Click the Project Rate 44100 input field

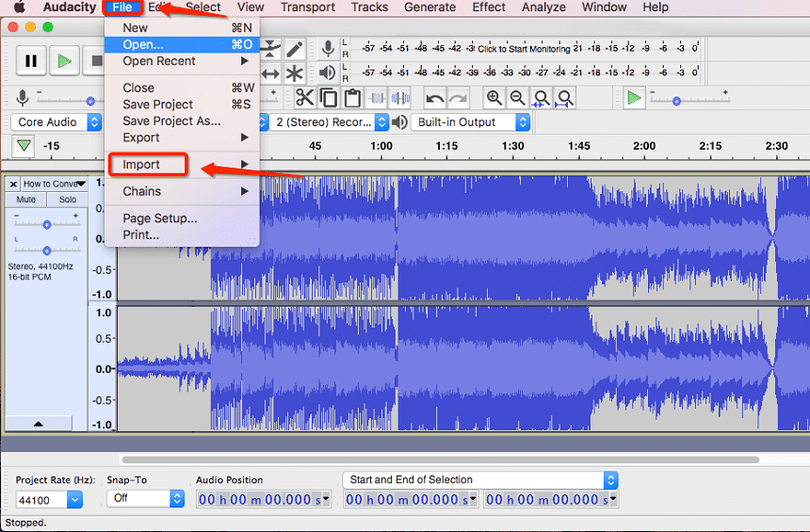tap(41, 500)
